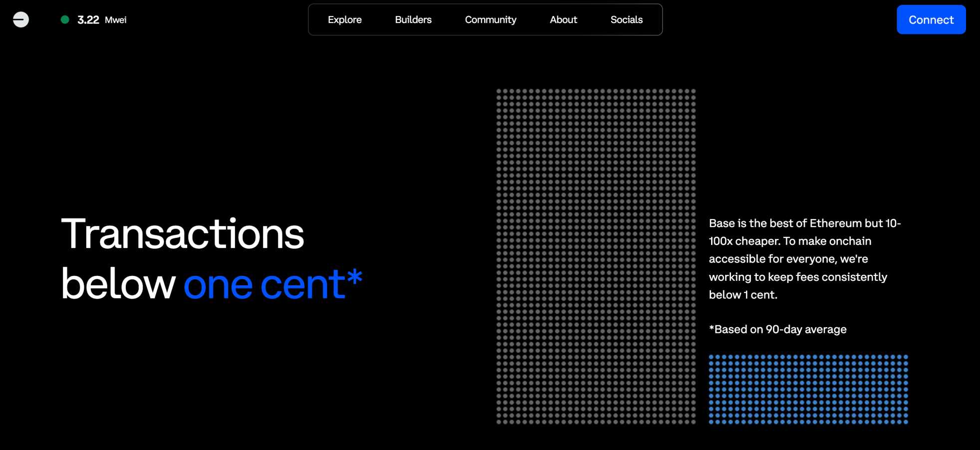This screenshot has height=450, width=980.
Task: Click the '*Based on 90-day average' footnote
Action: point(777,329)
